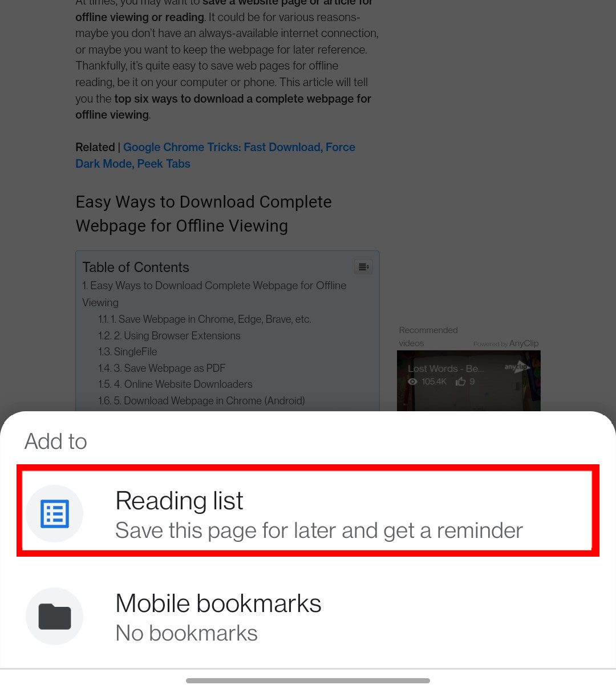Tap the bottom sheet home gesture handle
The width and height of the screenshot is (616, 693).
click(x=308, y=680)
